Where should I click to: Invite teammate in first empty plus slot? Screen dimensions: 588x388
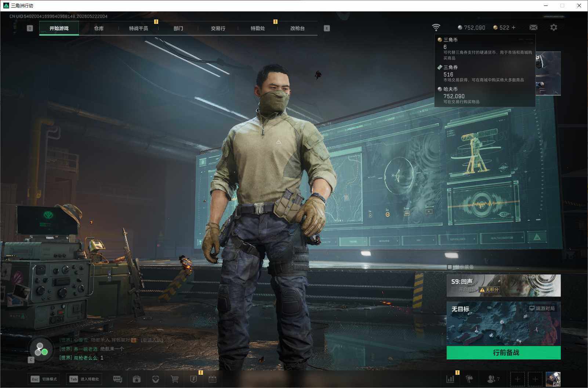coord(518,379)
